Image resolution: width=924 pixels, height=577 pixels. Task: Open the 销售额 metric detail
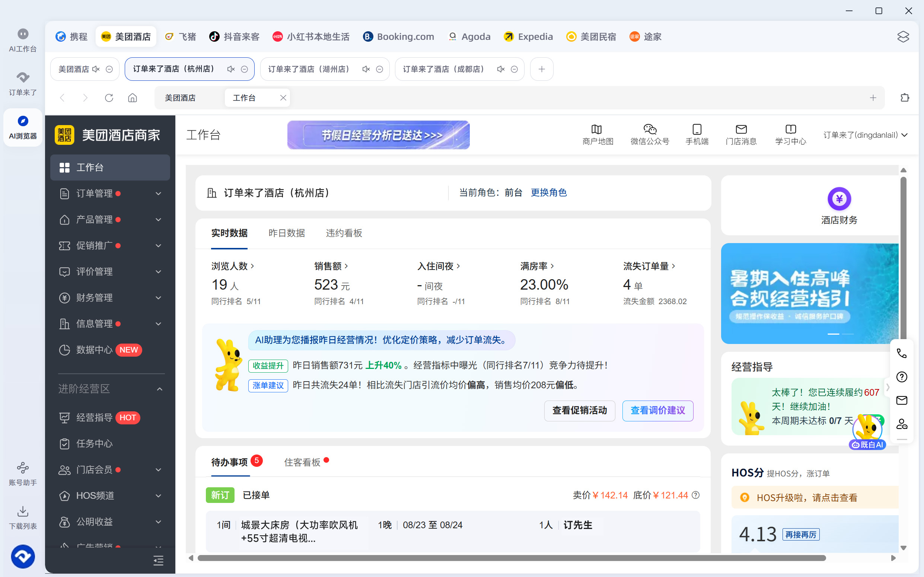tap(331, 266)
